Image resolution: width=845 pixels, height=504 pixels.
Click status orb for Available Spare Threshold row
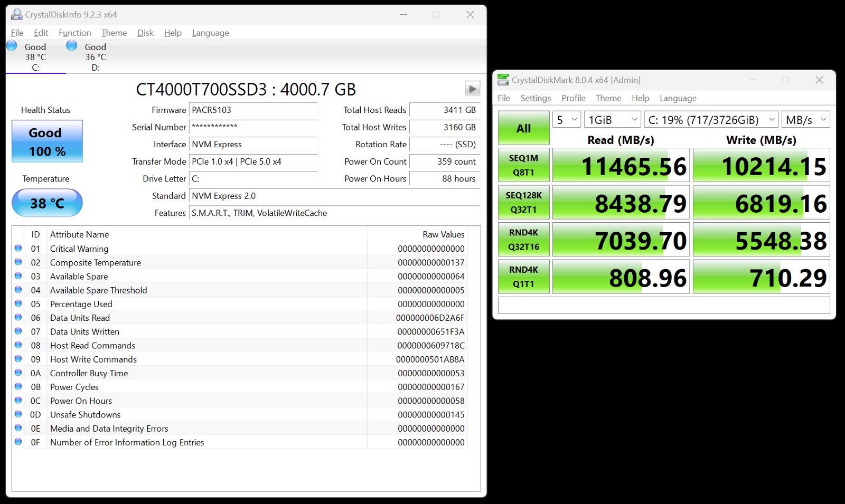click(18, 289)
